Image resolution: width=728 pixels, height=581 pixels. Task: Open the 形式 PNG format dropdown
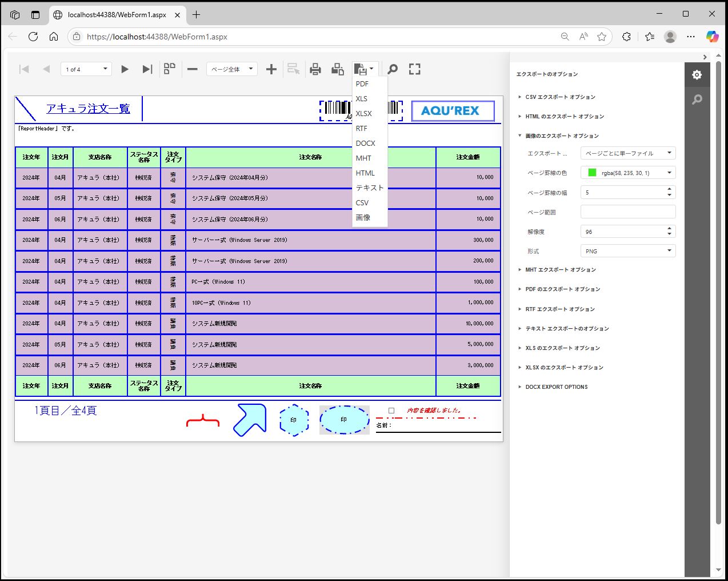pyautogui.click(x=627, y=251)
